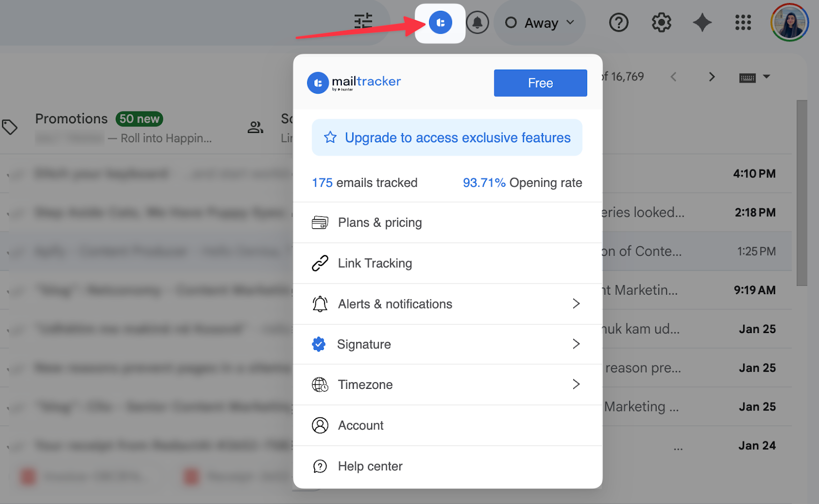Click the Free plan button
Image resolution: width=819 pixels, height=504 pixels.
(x=540, y=82)
